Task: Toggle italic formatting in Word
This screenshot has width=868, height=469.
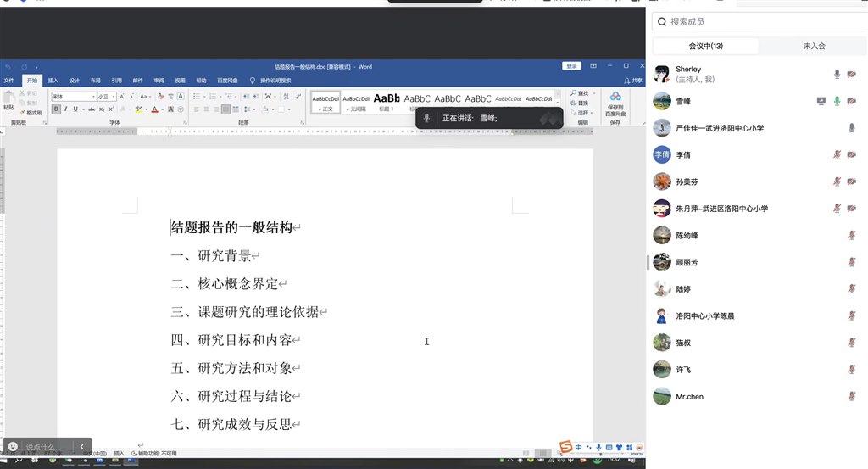Action: point(66,109)
